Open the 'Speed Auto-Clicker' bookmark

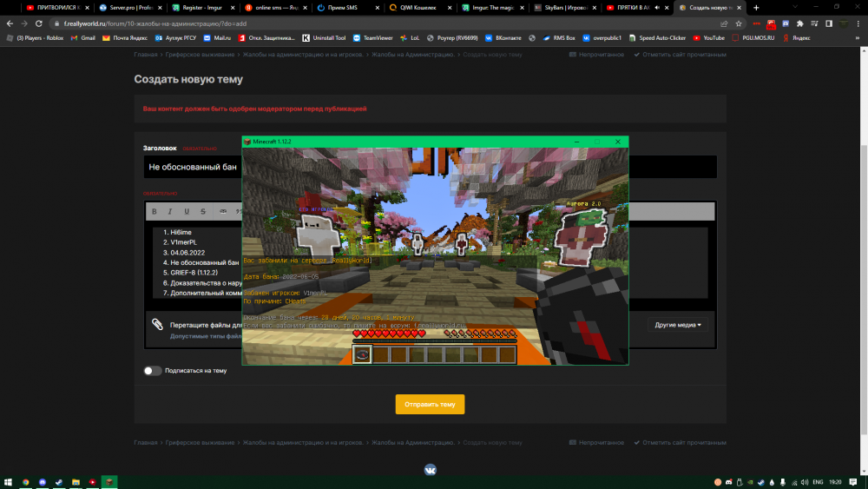click(x=657, y=38)
